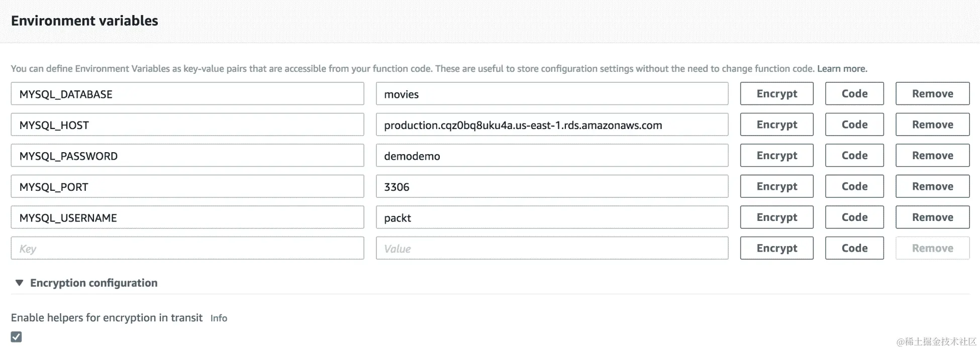
Task: Remove the MYSQL_PORT variable
Action: click(x=932, y=186)
